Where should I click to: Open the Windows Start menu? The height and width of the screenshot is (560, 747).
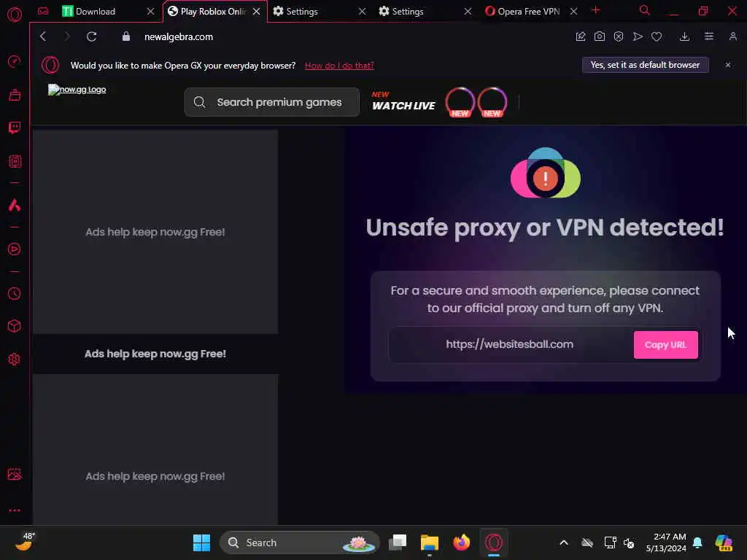(201, 542)
